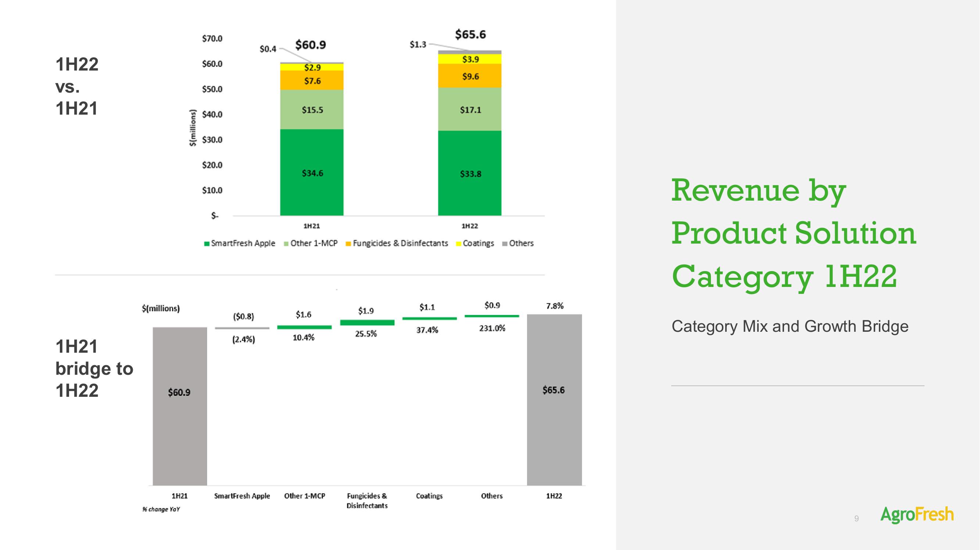Click the $10.0 y-axis label
980x550 pixels.
click(x=212, y=190)
